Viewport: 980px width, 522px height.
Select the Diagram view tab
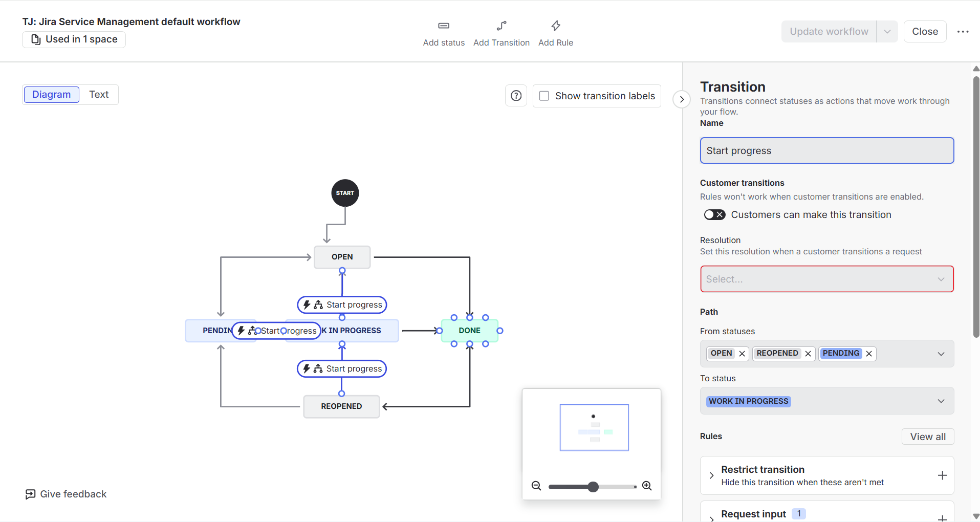pos(52,95)
